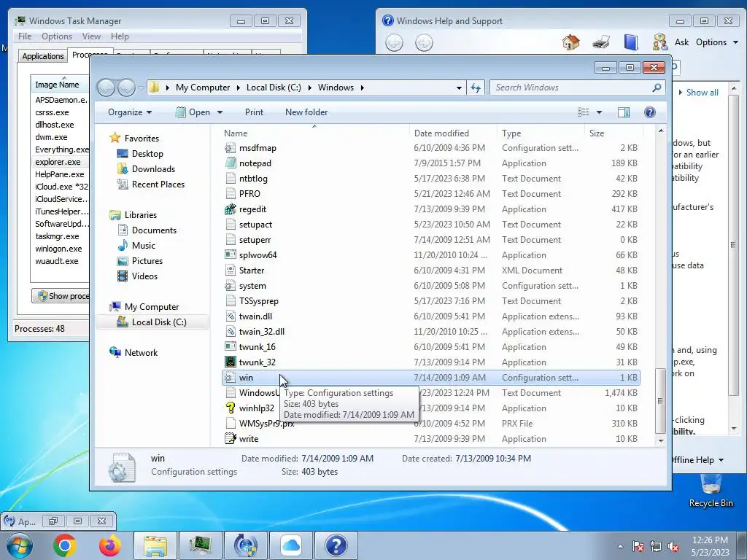This screenshot has width=747, height=560.
Task: Switch to Task Manager taskbar icon
Action: (200, 545)
